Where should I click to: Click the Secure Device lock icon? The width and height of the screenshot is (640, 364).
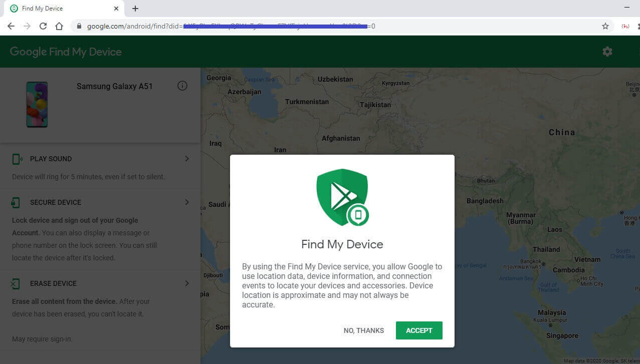coord(16,203)
